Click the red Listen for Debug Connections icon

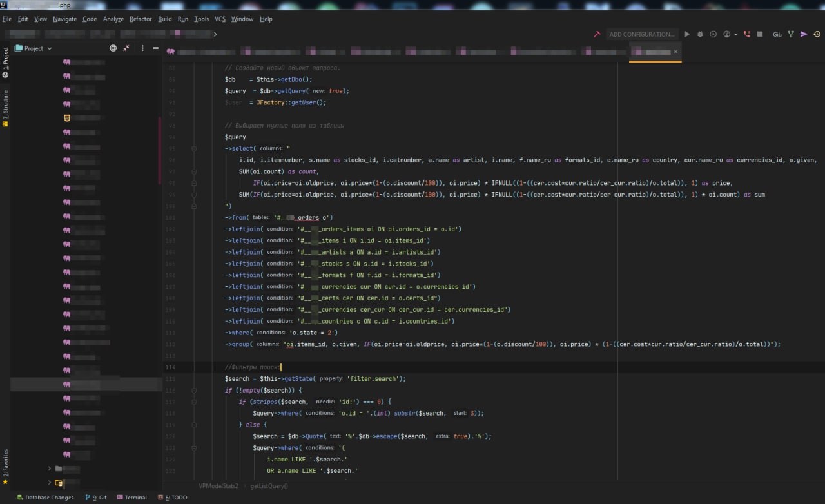(747, 34)
